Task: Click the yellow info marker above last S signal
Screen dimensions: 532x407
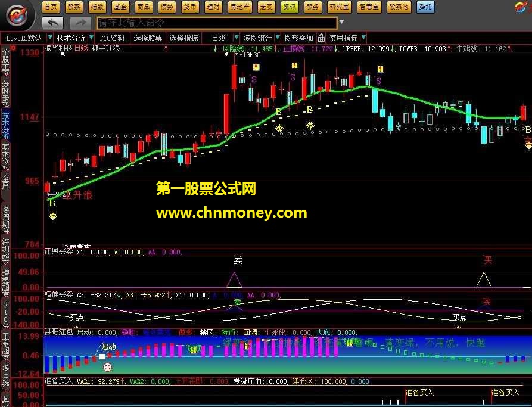Action: coord(381,69)
